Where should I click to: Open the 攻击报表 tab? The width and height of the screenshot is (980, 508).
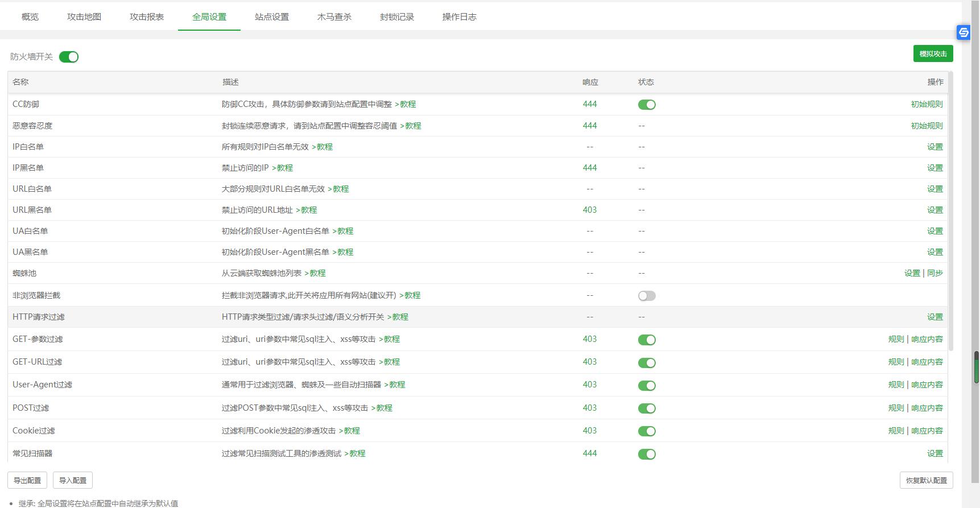pyautogui.click(x=147, y=17)
